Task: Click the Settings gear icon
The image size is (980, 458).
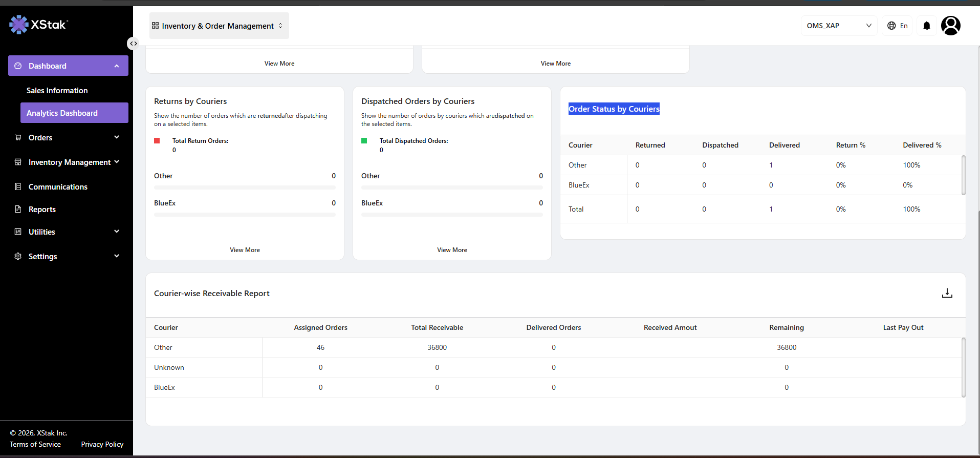Action: pos(18,256)
